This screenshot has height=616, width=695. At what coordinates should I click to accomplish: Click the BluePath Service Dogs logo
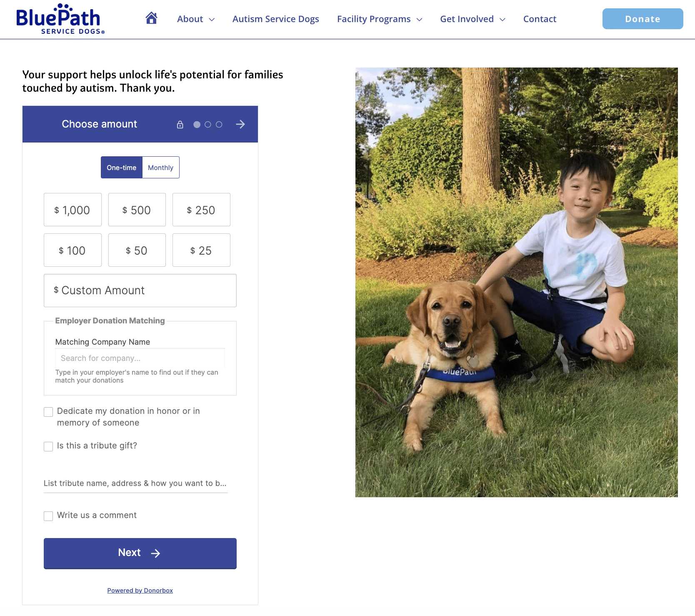pyautogui.click(x=60, y=19)
